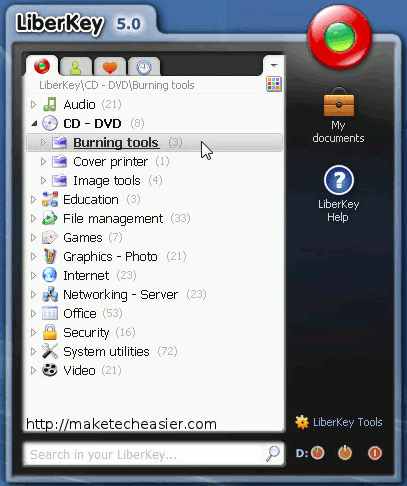Switch to the clock recent tab
Screen dimensions: 407x486
[x=144, y=67]
